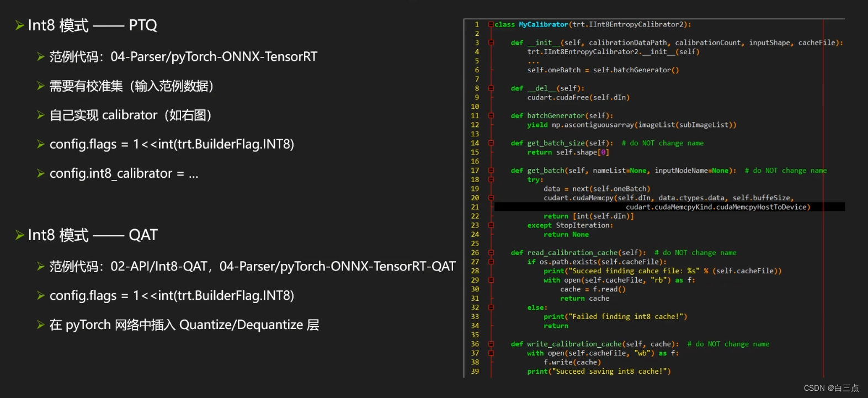Click line number 39 in gutter
Image resolution: width=868 pixels, height=398 pixels.
[475, 372]
